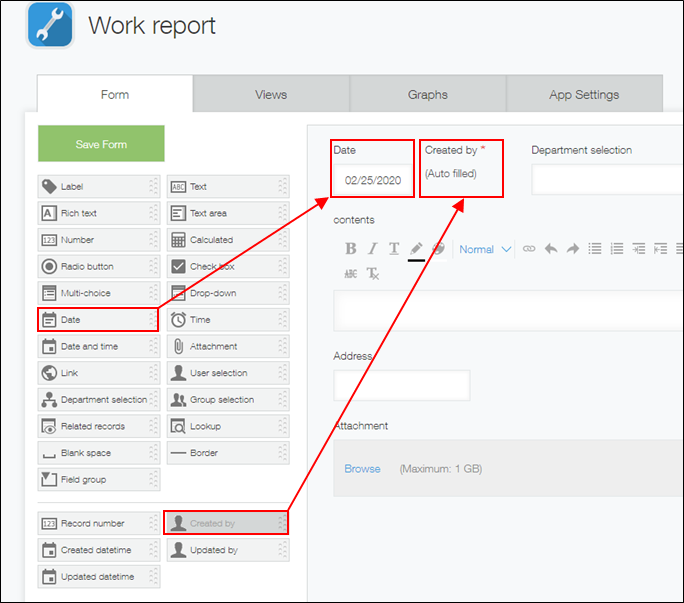Select the Text area field item

click(x=228, y=213)
